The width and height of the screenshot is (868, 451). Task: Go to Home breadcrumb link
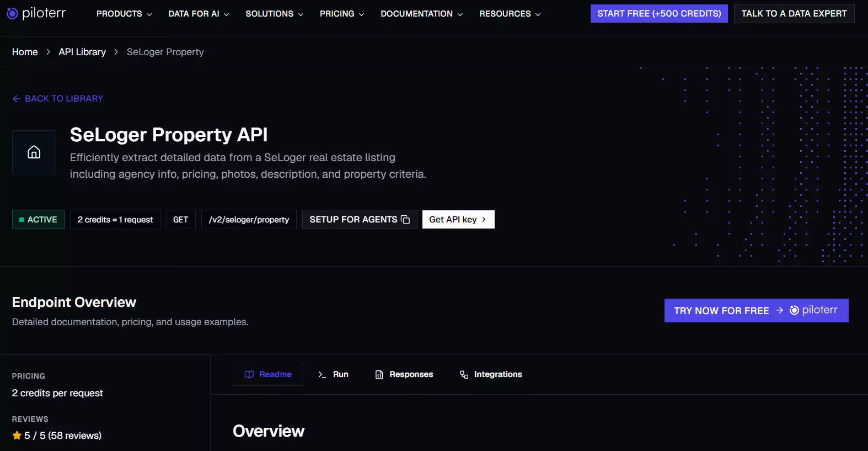(x=25, y=52)
